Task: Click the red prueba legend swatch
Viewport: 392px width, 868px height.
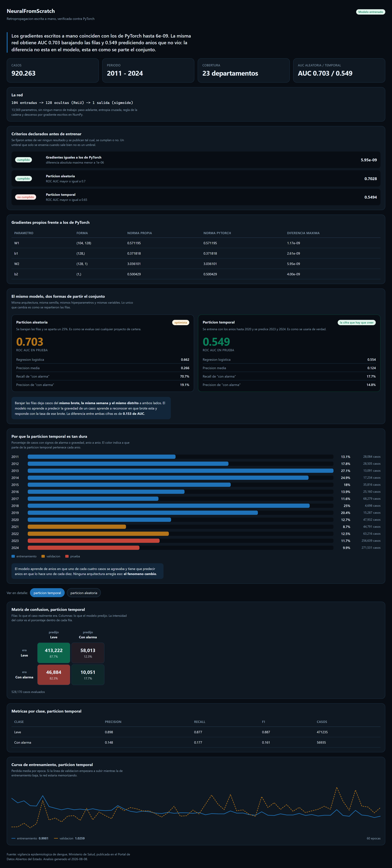Action: tap(67, 556)
